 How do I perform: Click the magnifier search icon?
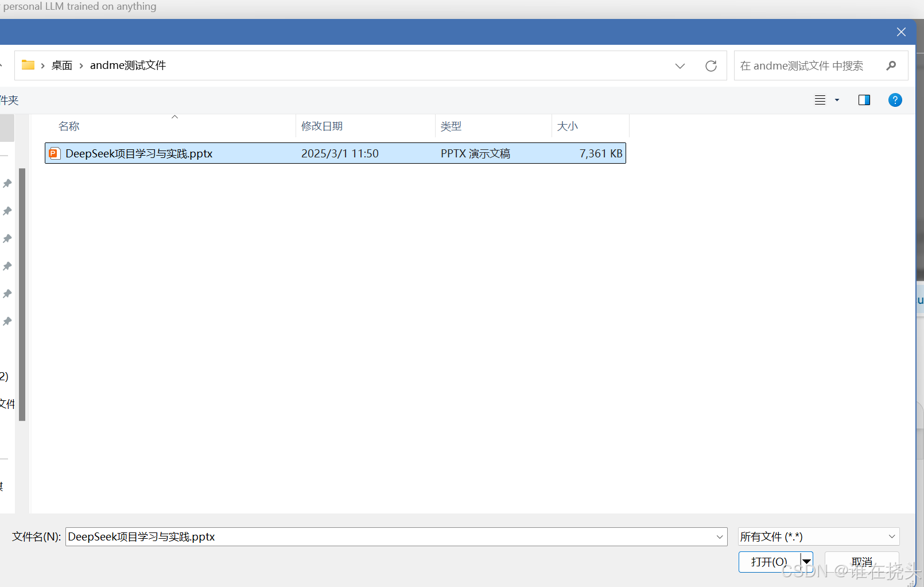tap(891, 65)
